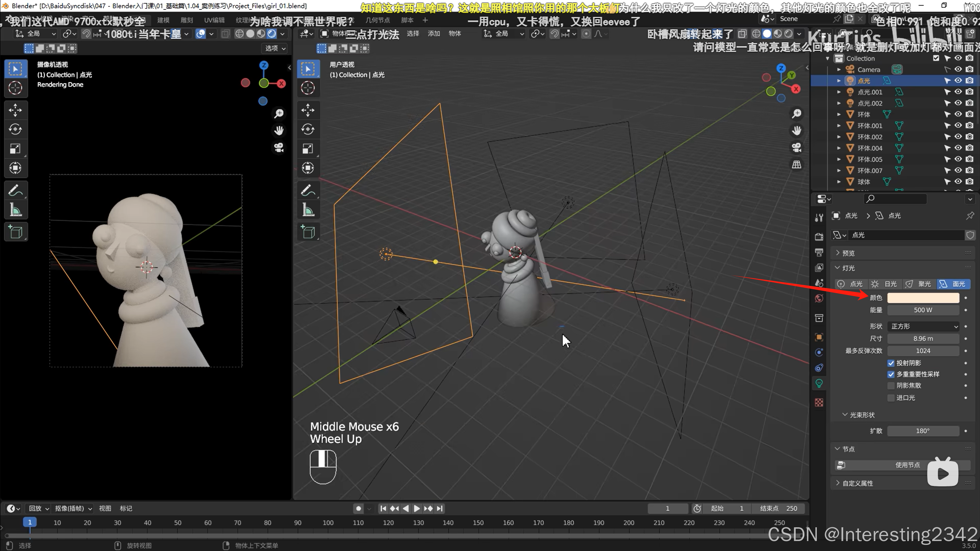
Task: Switch orthographic/perspective grid icon in right viewport
Action: pos(797,165)
